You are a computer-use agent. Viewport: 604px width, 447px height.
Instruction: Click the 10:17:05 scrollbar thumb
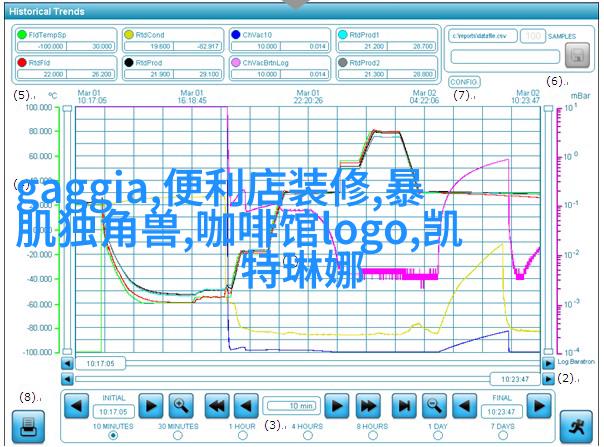tap(100, 363)
